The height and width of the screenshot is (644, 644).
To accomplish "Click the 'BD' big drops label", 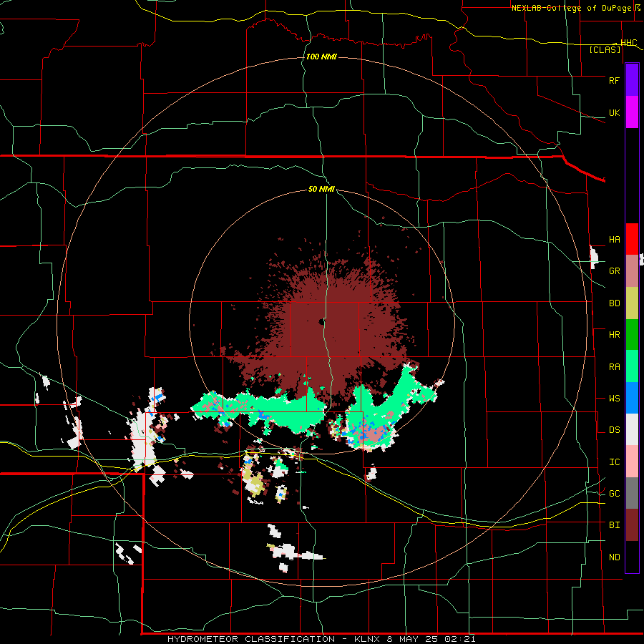I will [614, 303].
